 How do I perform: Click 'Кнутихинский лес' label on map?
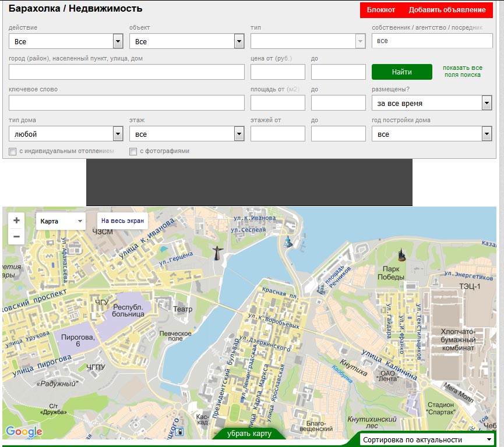372,423
